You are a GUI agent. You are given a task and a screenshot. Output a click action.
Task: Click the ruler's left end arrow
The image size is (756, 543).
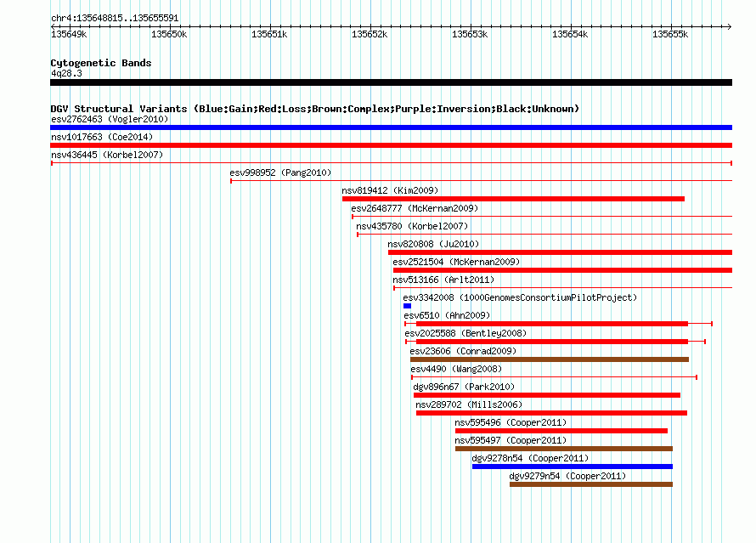pyautogui.click(x=53, y=26)
